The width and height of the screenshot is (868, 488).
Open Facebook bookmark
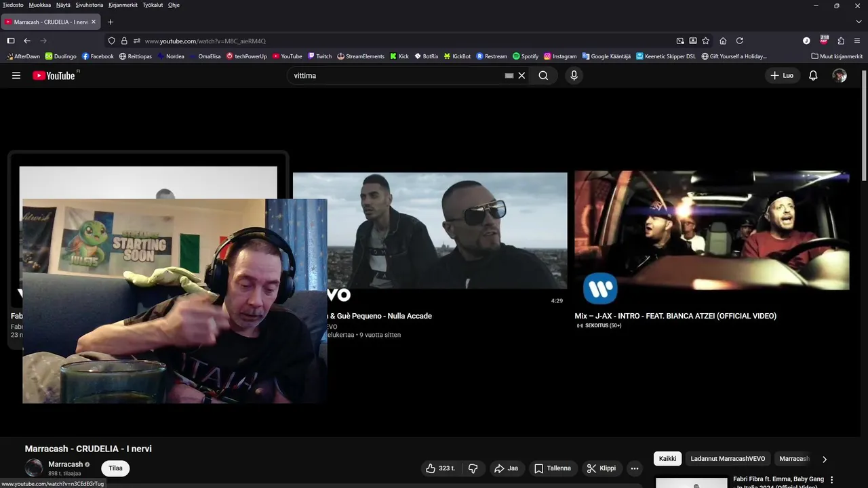pos(98,56)
